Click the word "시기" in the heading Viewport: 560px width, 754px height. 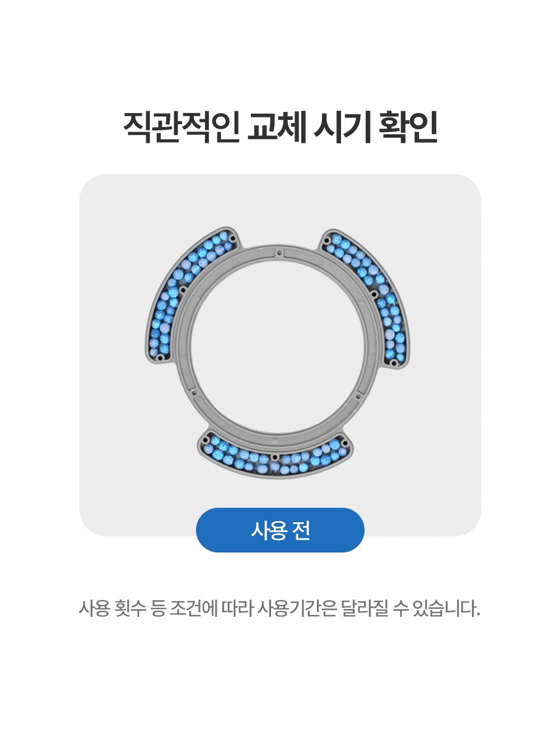click(x=343, y=127)
